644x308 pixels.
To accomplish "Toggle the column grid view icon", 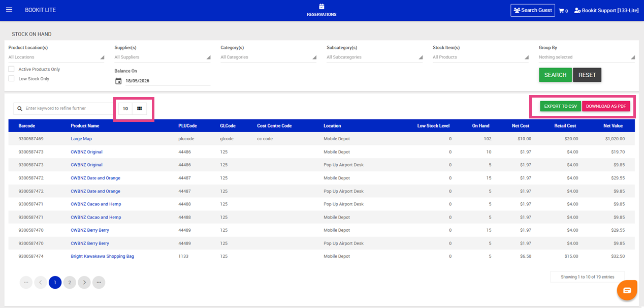I will point(140,108).
